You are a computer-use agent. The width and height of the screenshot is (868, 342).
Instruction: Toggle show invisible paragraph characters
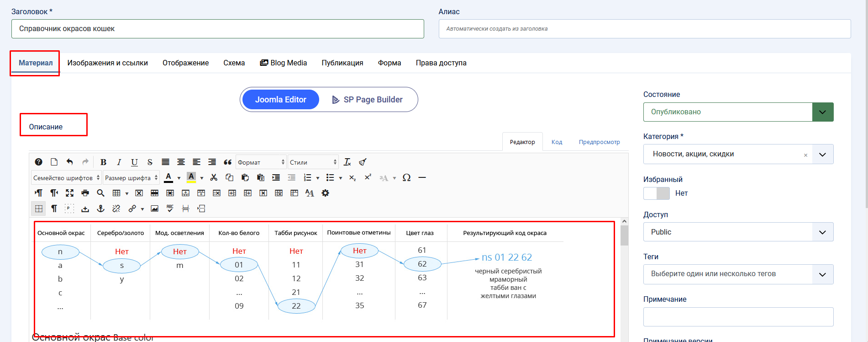coord(54,208)
